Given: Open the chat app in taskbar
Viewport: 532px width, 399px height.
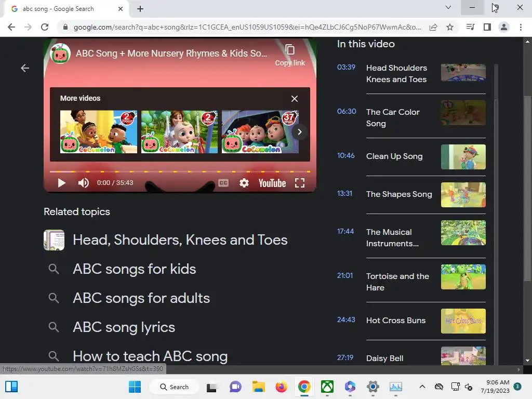Looking at the screenshot, I should point(235,387).
